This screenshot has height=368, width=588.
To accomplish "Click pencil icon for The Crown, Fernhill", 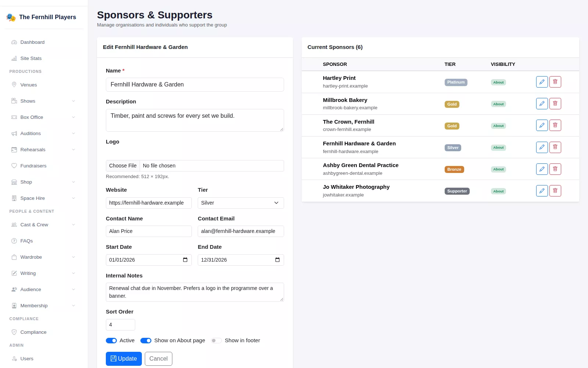I will tap(542, 125).
